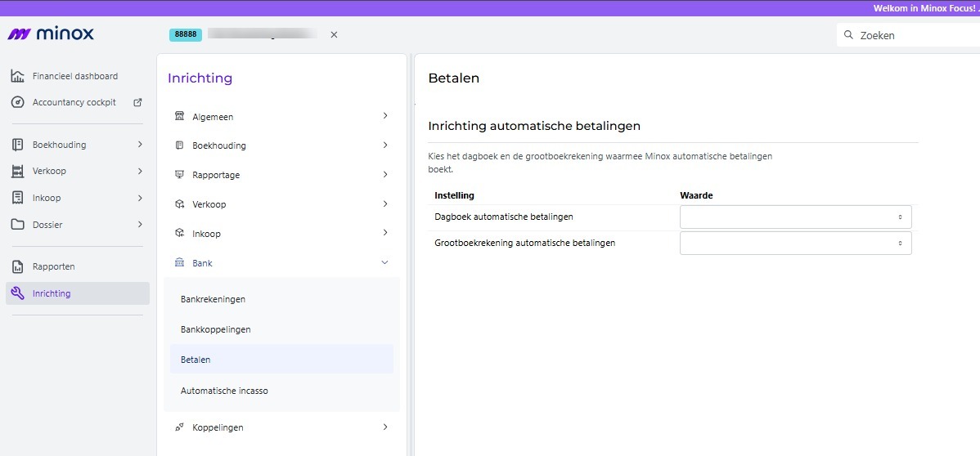980x456 pixels.
Task: Click the Minox logo
Action: point(51,34)
